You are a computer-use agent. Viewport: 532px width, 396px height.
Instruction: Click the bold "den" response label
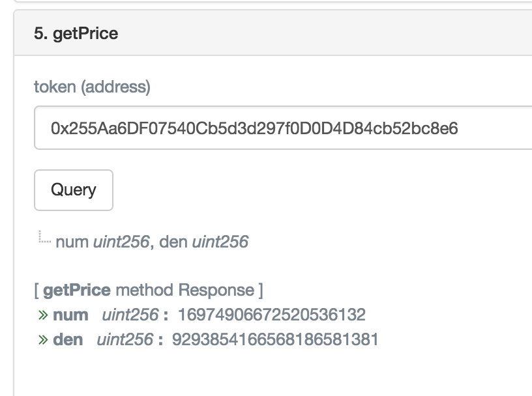[x=68, y=340]
